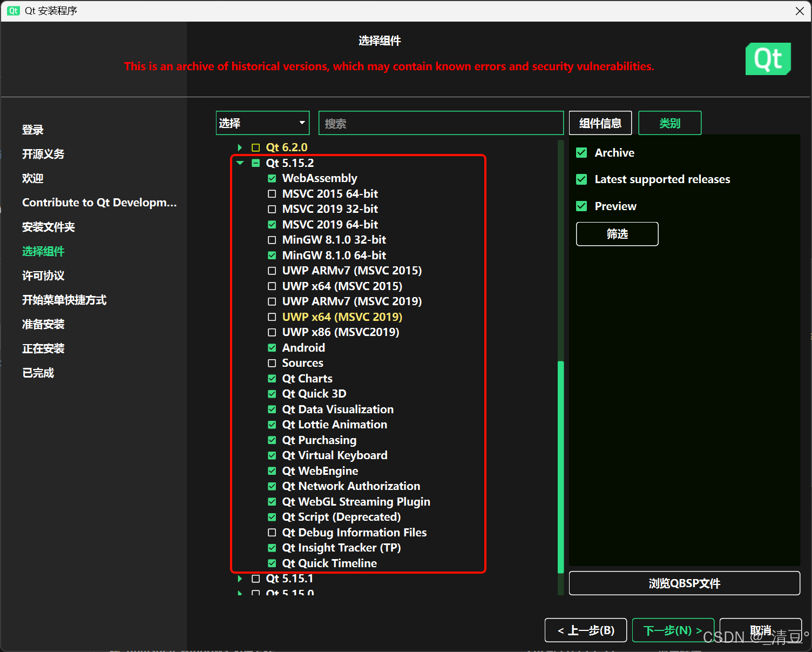Uncheck Qt Data Visualization checkbox
Viewport: 812px width, 652px height.
(x=272, y=409)
